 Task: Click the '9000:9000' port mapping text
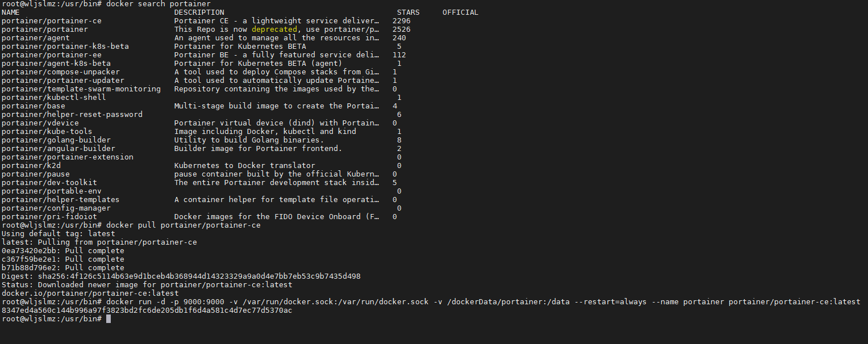204,301
